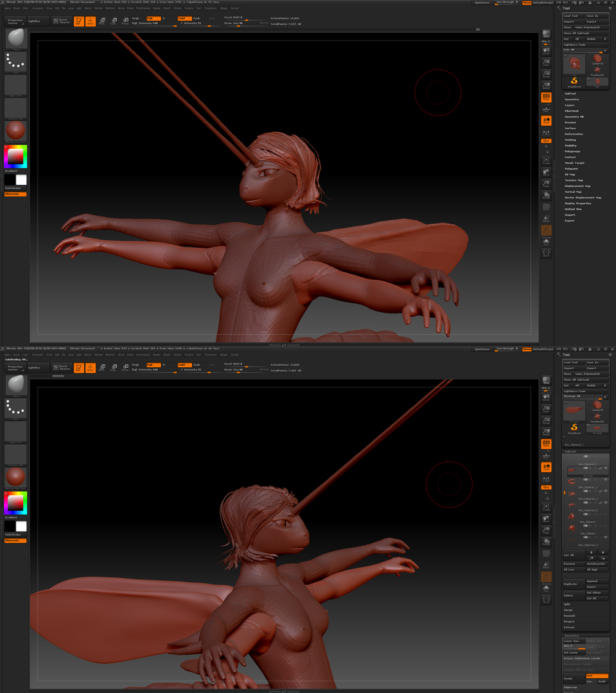This screenshot has width=616, height=693.
Task: Expand Polygroups section
Action: 572,151
